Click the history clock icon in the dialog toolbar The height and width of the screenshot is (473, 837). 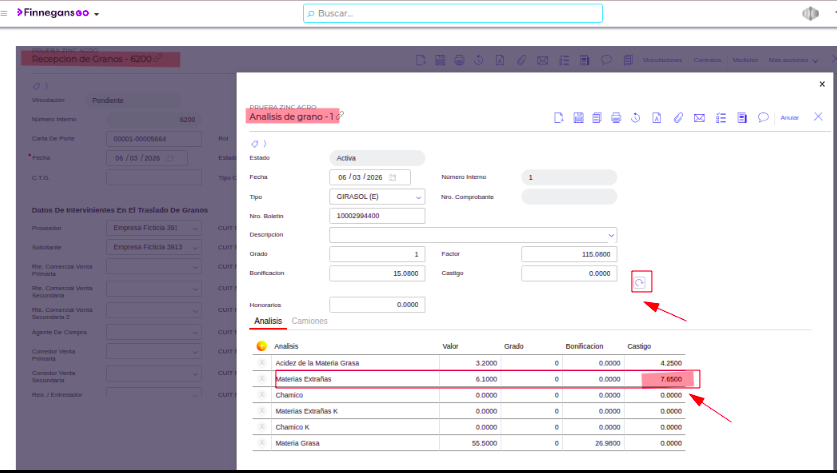635,118
